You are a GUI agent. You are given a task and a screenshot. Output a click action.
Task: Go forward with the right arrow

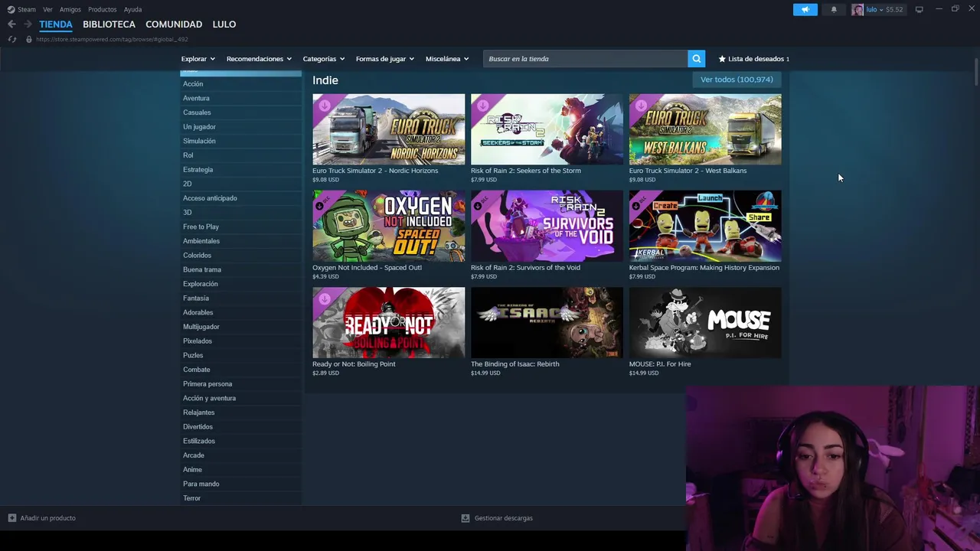(x=28, y=24)
